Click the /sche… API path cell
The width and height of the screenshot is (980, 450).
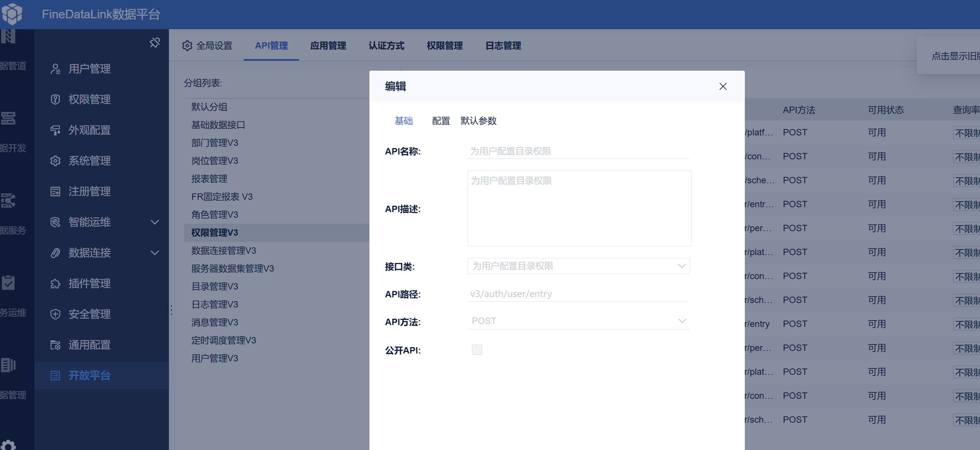pyautogui.click(x=760, y=180)
